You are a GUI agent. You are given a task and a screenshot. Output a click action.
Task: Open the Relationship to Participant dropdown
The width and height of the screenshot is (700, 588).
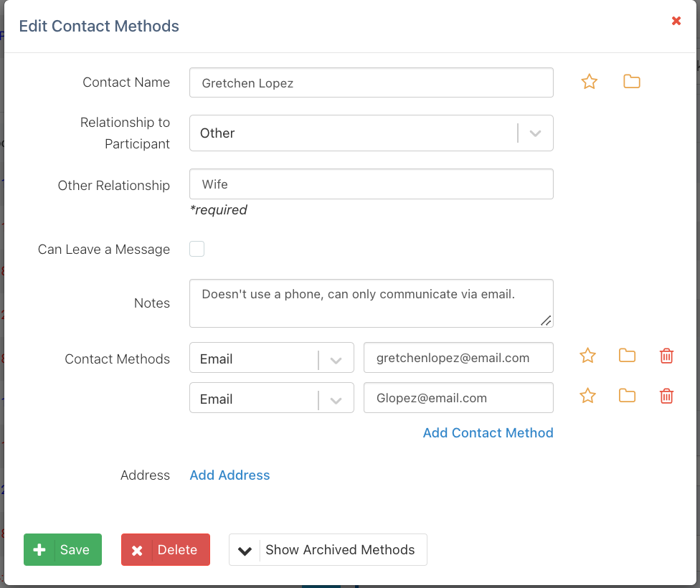click(x=371, y=133)
